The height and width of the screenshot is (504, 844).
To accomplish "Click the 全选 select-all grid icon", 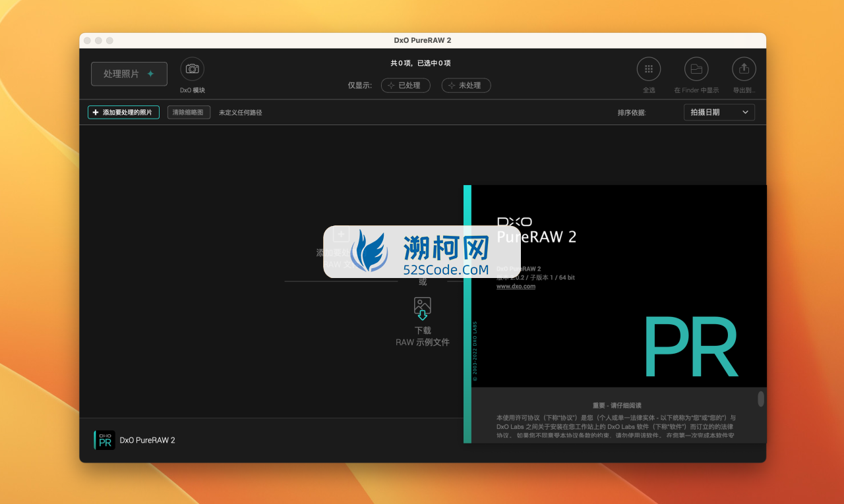I will point(649,69).
